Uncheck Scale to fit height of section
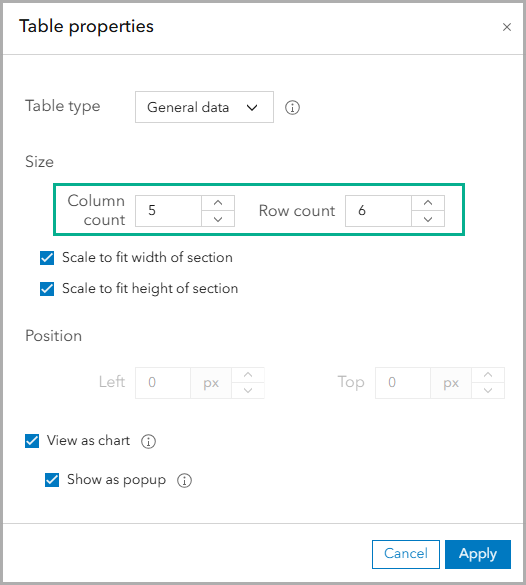The height and width of the screenshot is (585, 526). click(x=47, y=289)
